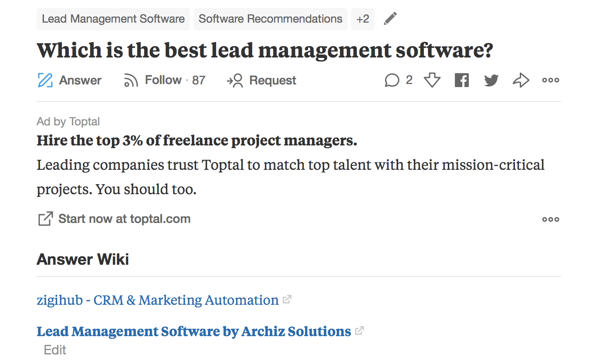
Task: Click the 'Ad by Toptal' label
Action: point(68,121)
